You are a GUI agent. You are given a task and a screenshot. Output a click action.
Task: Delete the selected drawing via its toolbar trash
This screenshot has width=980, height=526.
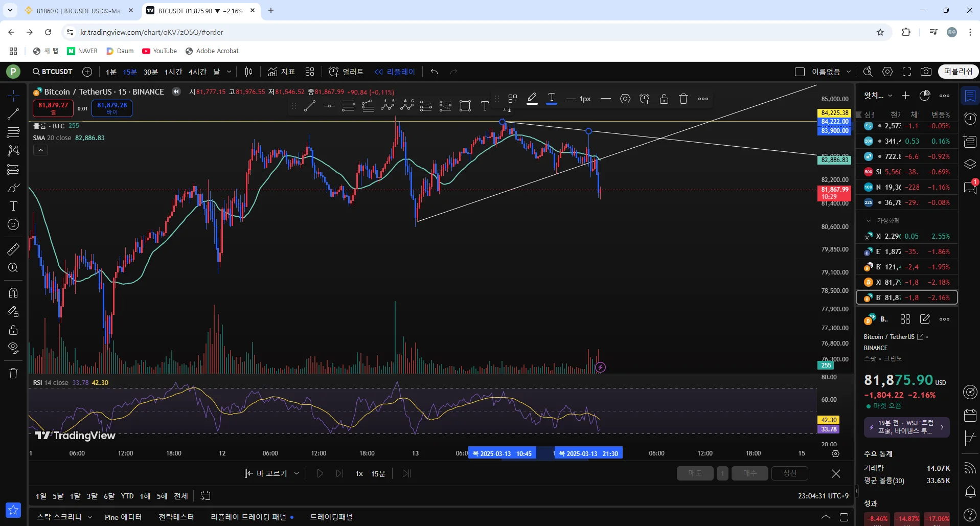pyautogui.click(x=683, y=99)
